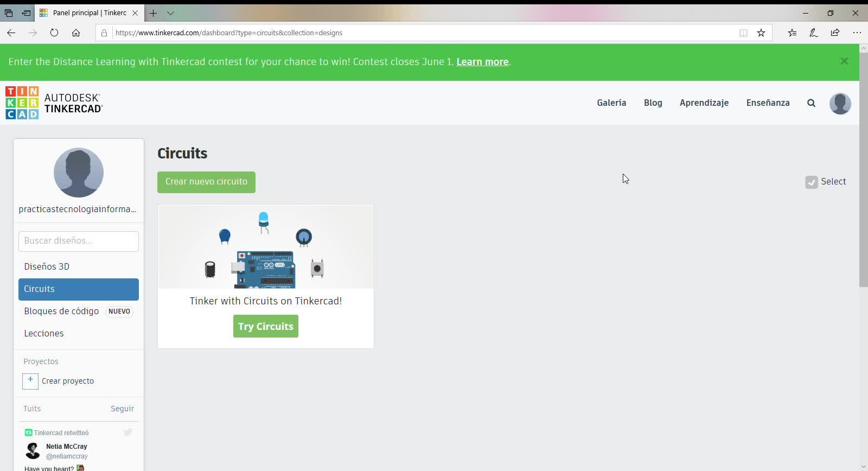Open the search magnifier icon in header
The width and height of the screenshot is (868, 471).
811,103
